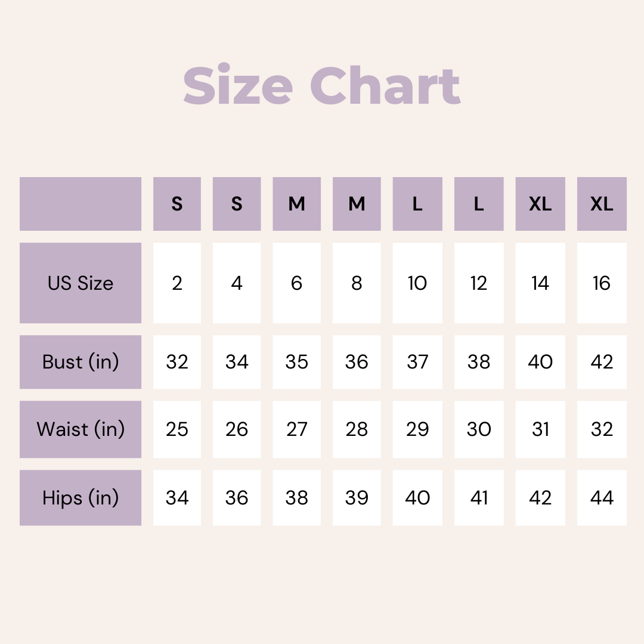This screenshot has height=644, width=644.
Task: Click the Bust (in) row label
Action: (80, 362)
